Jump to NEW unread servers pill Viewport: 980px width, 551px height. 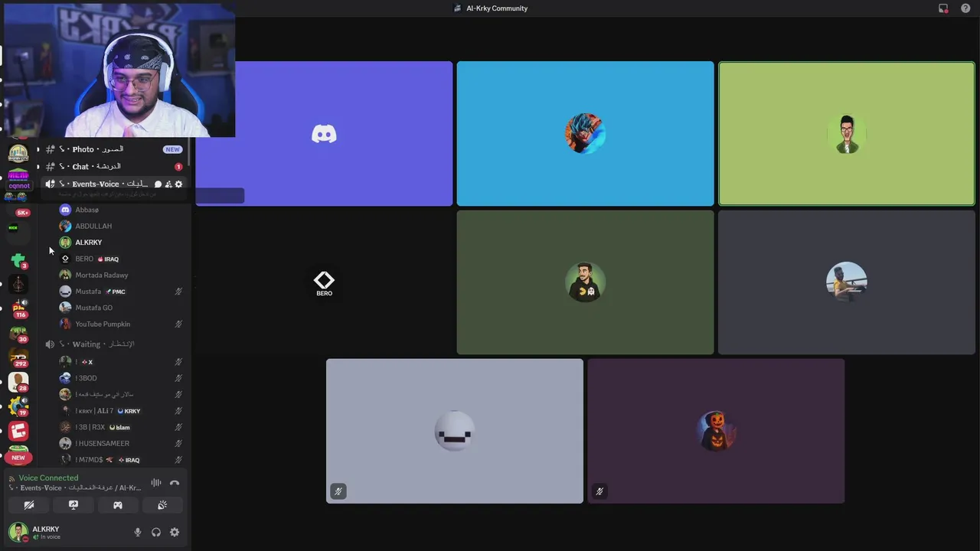(x=18, y=458)
